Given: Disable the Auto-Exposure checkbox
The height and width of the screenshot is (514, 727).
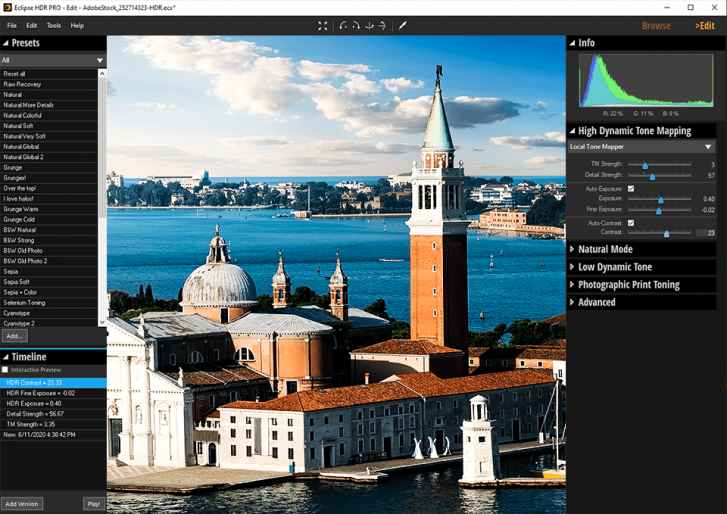Looking at the screenshot, I should tap(630, 188).
